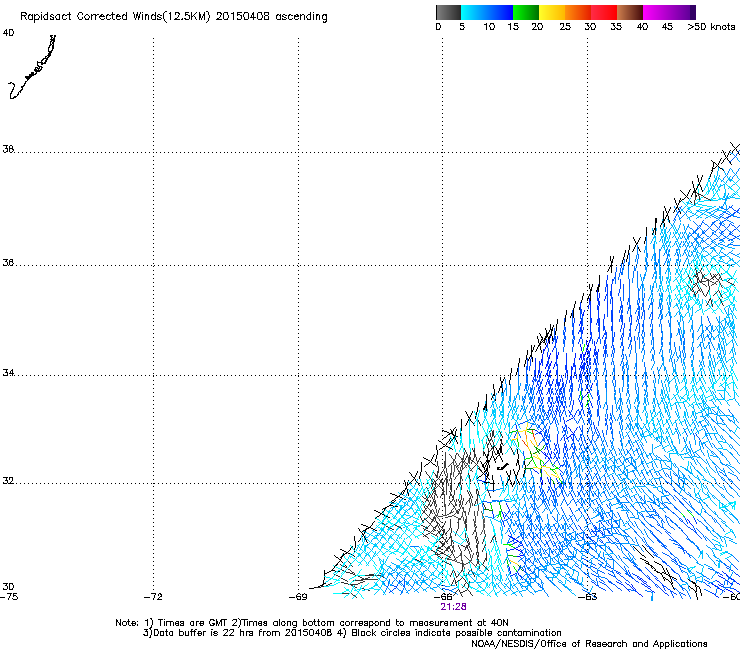Viewport: 740px width, 650px height.
Task: Click the 'NOAA/NESDIS/Office of Research and Applications' credit
Action: coord(589,644)
